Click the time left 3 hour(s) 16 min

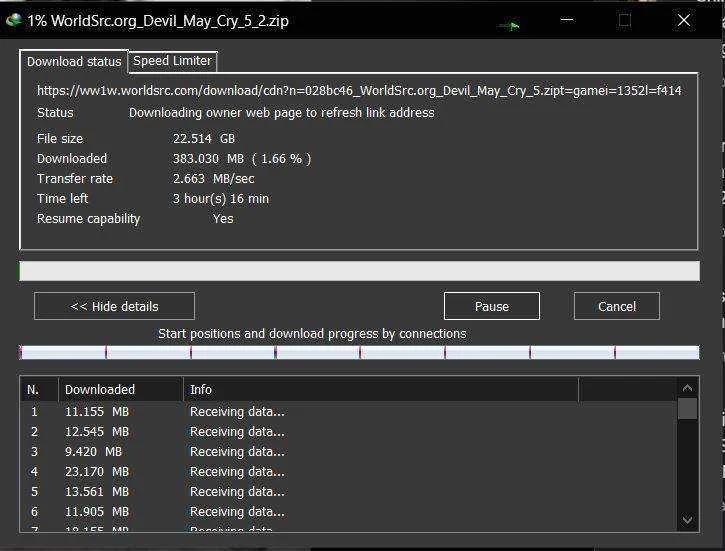coord(221,199)
